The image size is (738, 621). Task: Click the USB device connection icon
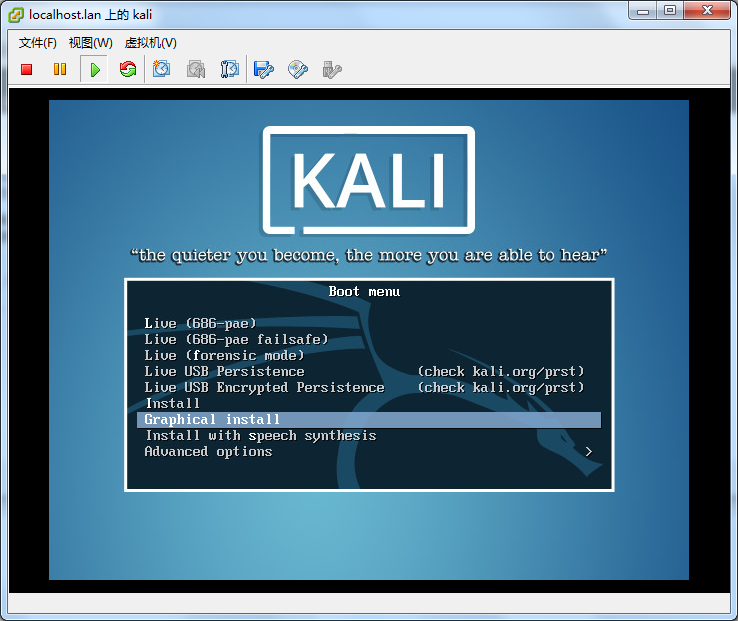point(332,70)
